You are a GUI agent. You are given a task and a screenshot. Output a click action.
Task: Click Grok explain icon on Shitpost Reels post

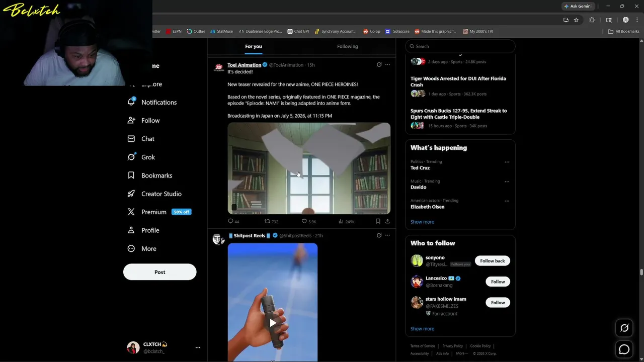379,235
